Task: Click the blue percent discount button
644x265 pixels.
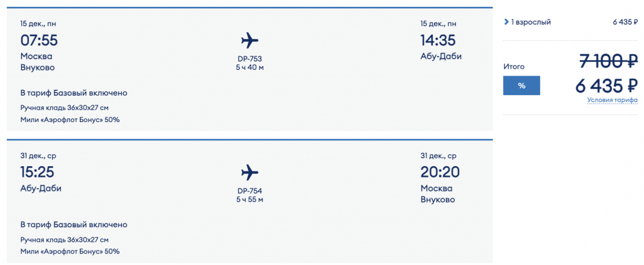Action: coord(521,86)
